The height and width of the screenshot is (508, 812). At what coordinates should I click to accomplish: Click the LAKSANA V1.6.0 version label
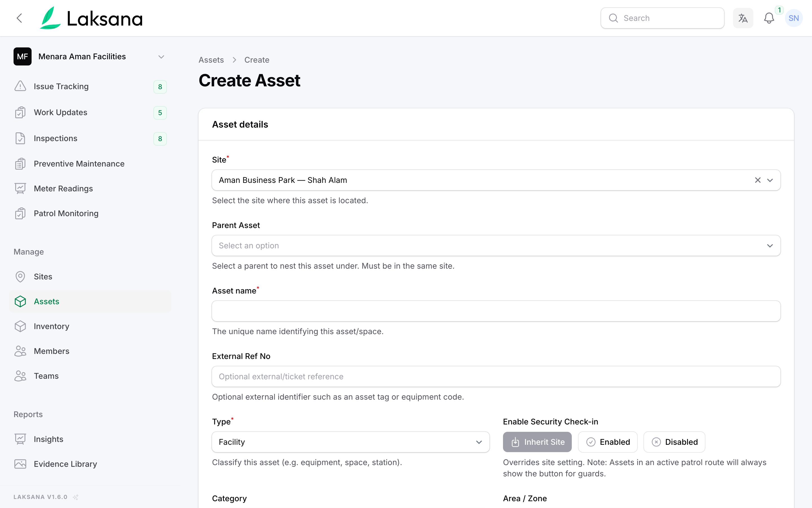40,497
